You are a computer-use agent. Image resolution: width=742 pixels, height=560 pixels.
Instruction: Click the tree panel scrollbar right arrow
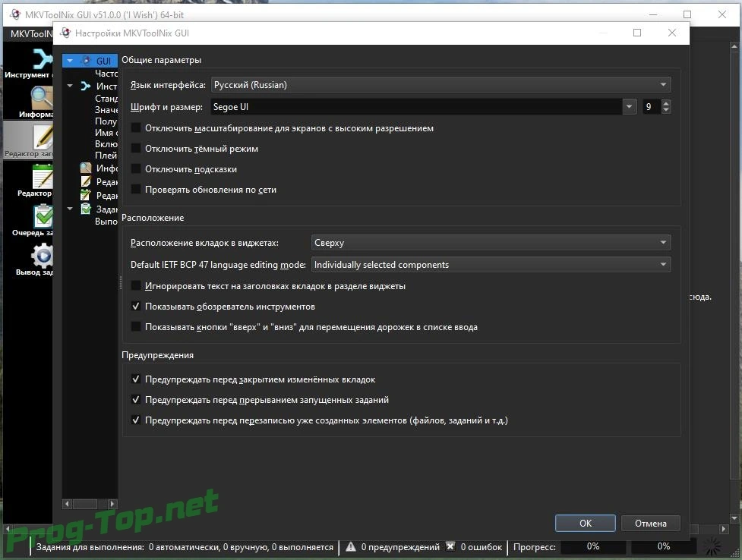coord(112,504)
